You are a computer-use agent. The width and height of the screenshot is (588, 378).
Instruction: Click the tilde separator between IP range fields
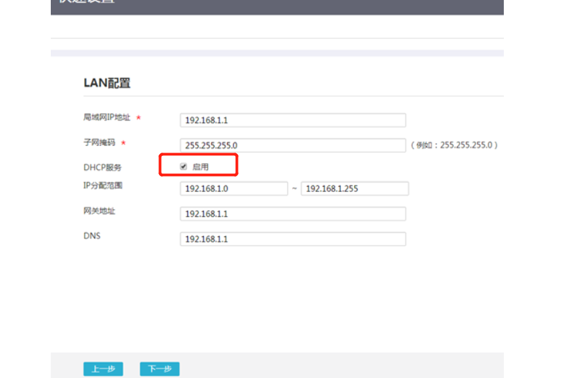coord(294,189)
